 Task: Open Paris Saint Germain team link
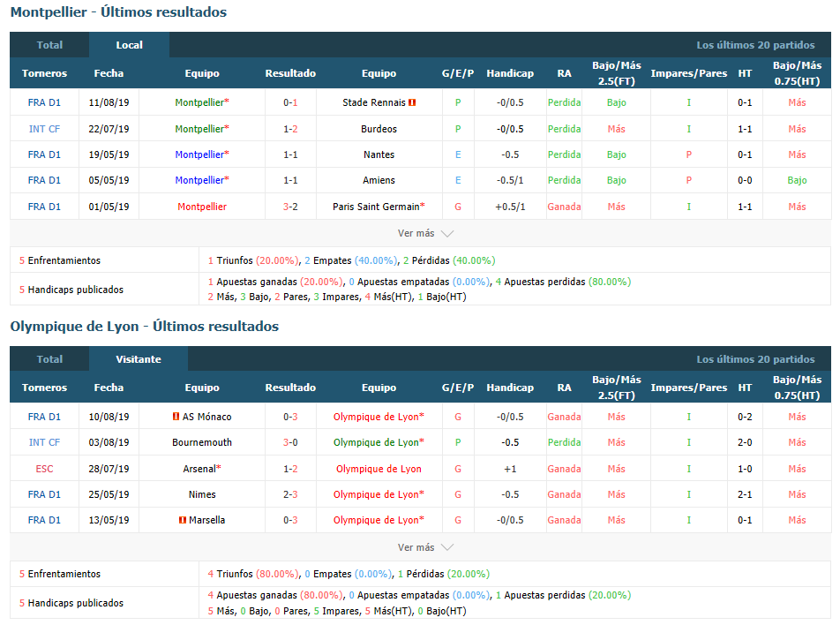pyautogui.click(x=376, y=207)
